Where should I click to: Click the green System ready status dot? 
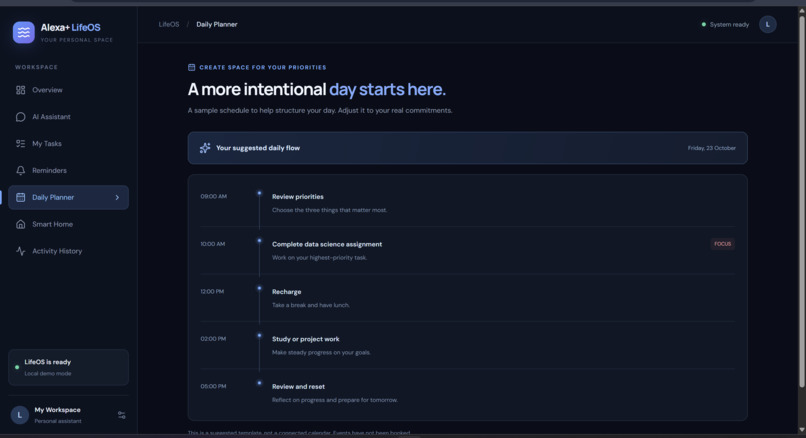[x=704, y=24]
